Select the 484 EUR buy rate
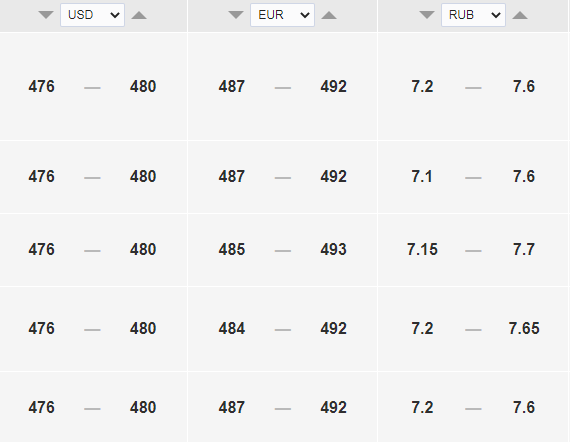Viewport: 570px width, 442px height. point(232,329)
